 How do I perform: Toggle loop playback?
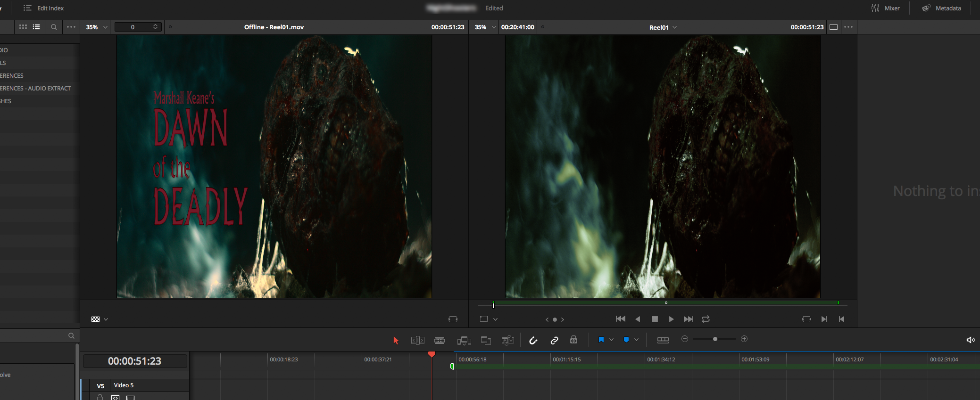(706, 319)
